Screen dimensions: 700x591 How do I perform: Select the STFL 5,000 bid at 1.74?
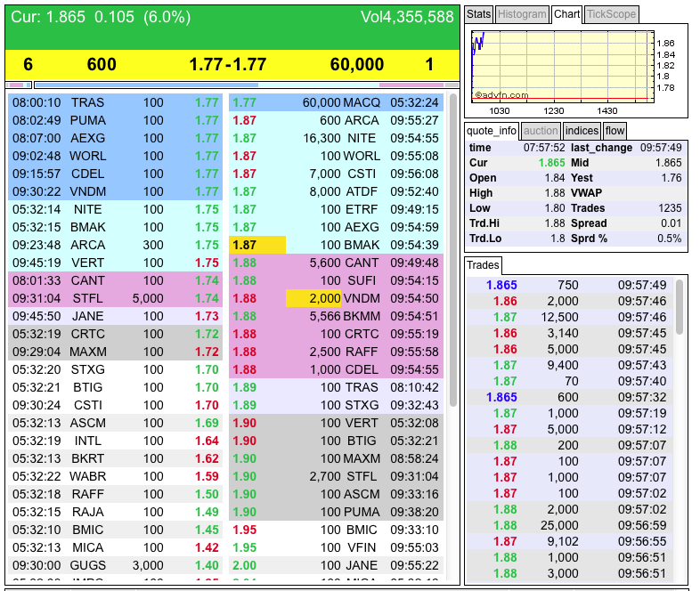click(x=115, y=298)
